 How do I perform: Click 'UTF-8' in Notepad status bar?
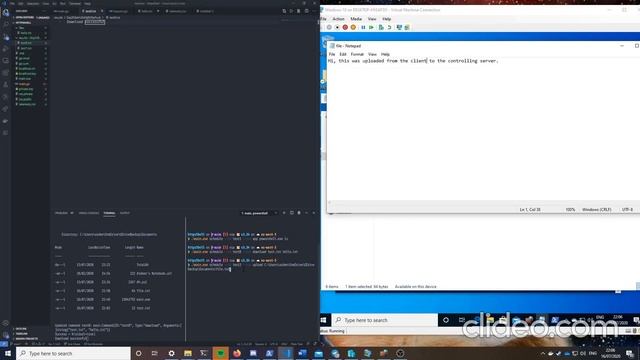(x=627, y=209)
